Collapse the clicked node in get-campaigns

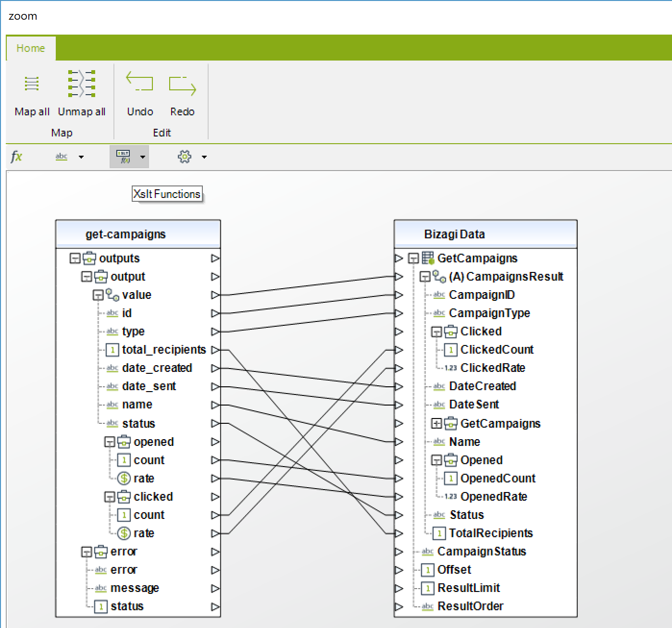click(109, 497)
